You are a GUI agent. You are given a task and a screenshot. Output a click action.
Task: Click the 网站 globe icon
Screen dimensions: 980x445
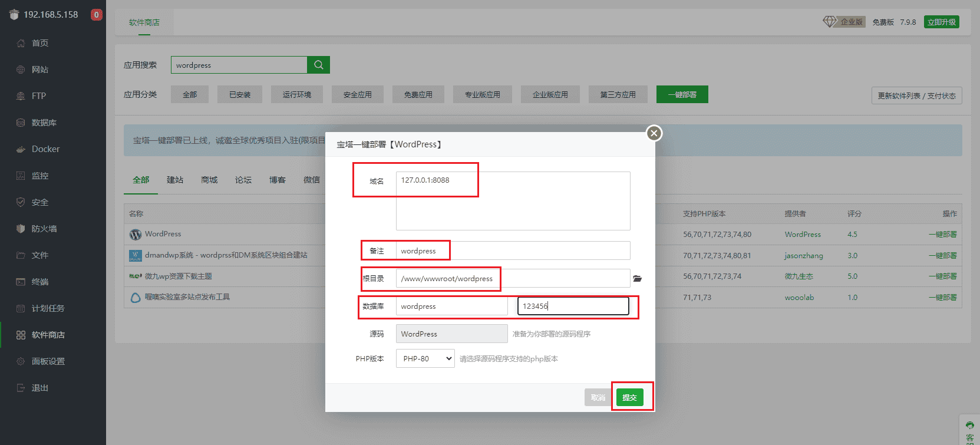pyautogui.click(x=21, y=70)
